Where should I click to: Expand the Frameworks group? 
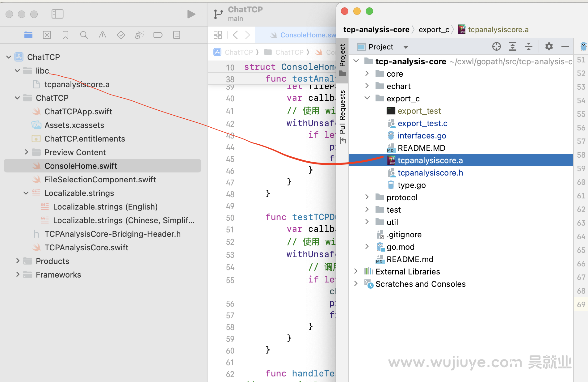(x=18, y=274)
